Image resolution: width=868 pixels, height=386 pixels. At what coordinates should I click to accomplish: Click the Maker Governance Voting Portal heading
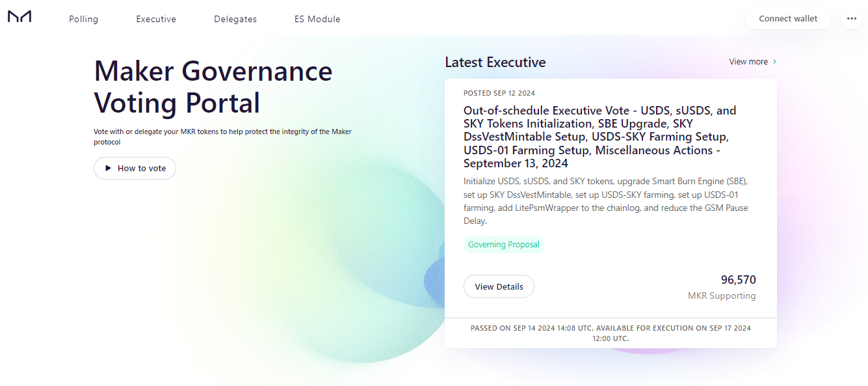[213, 87]
